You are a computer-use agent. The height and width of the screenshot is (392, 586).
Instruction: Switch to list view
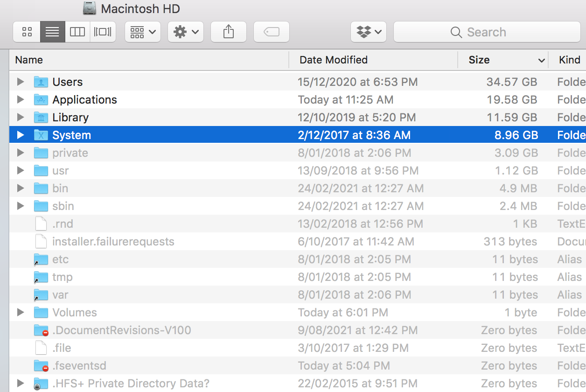(52, 32)
